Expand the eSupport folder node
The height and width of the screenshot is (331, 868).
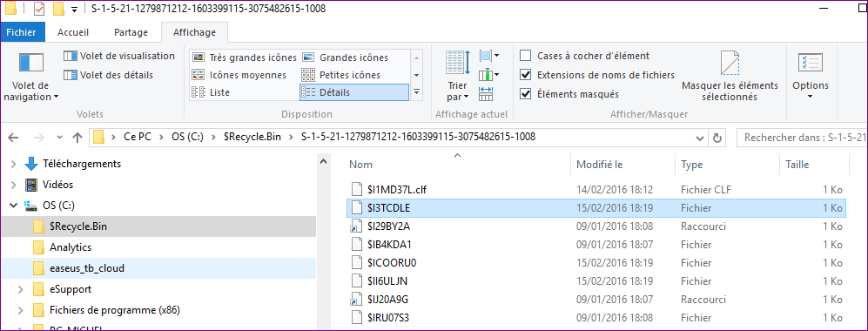tap(21, 289)
